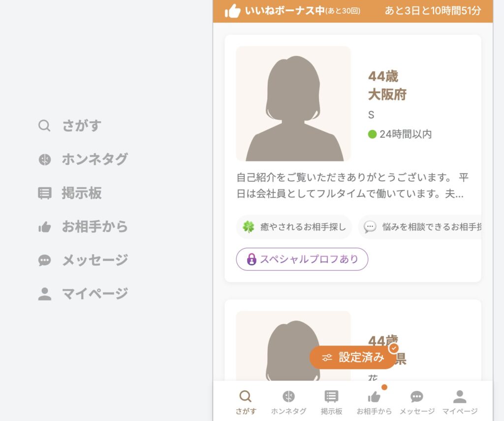Open メッセージ using the speech bubble icon

pyautogui.click(x=417, y=395)
